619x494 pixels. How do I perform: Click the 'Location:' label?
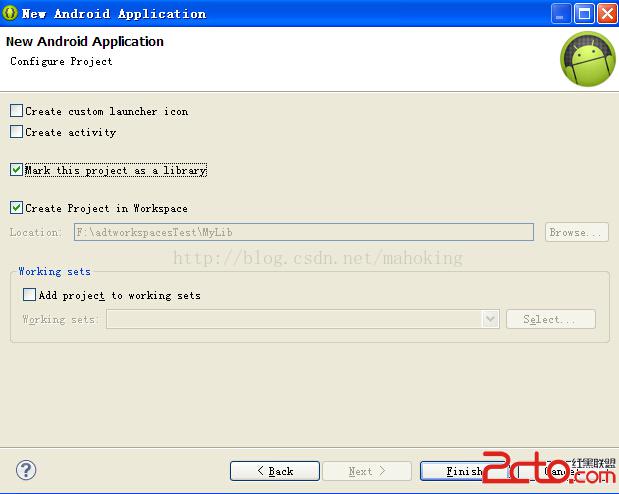pos(36,232)
